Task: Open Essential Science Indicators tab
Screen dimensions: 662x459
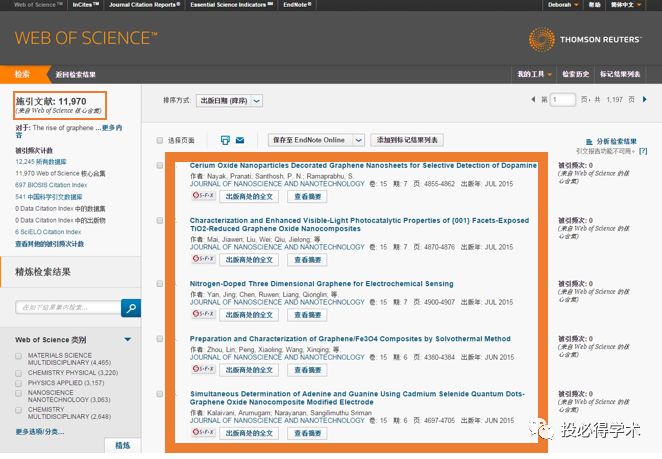Action: click(x=231, y=5)
